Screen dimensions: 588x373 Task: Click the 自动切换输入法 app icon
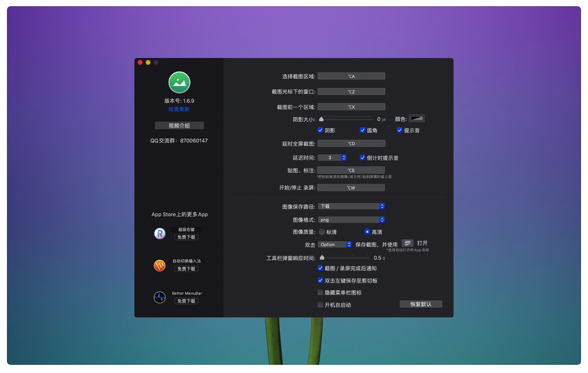(x=160, y=265)
